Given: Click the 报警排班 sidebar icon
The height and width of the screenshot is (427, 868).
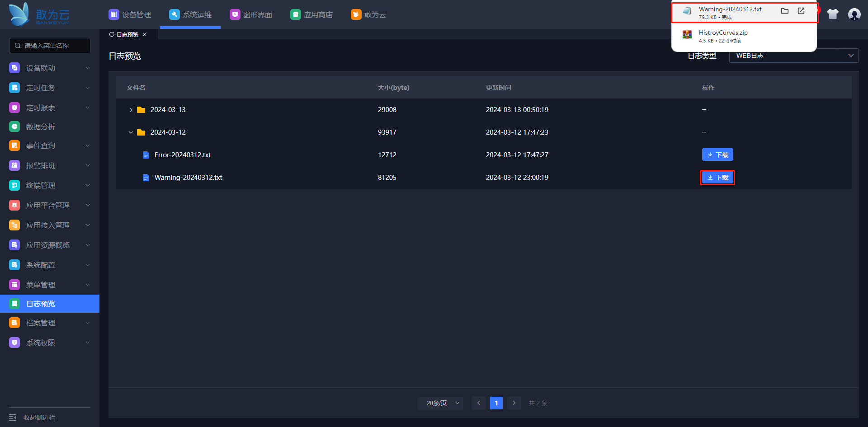Looking at the screenshot, I should (x=14, y=165).
